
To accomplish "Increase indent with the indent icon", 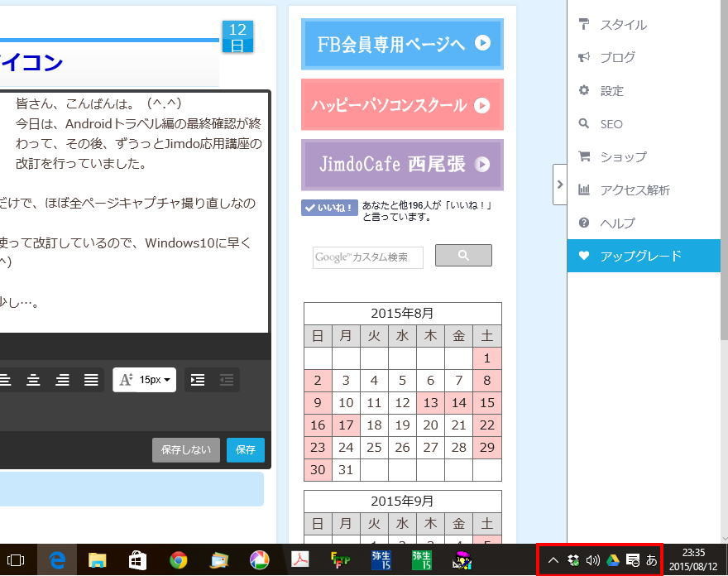I will [x=198, y=380].
